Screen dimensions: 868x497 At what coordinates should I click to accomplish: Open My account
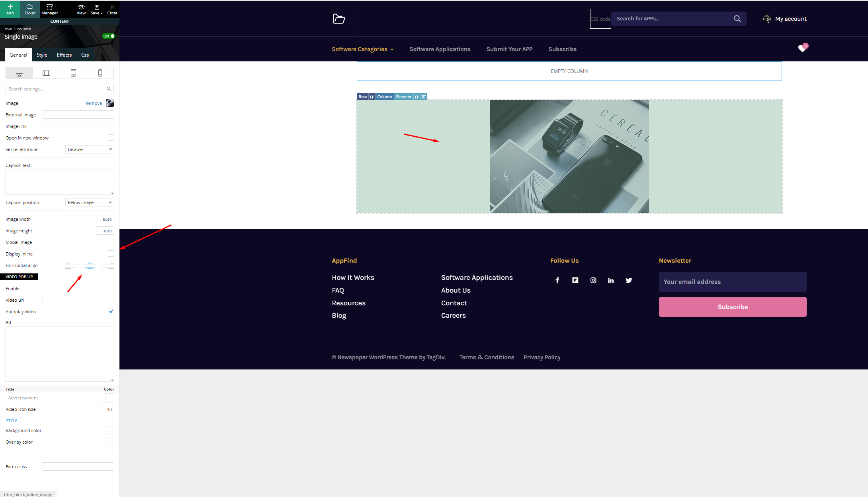click(x=785, y=19)
